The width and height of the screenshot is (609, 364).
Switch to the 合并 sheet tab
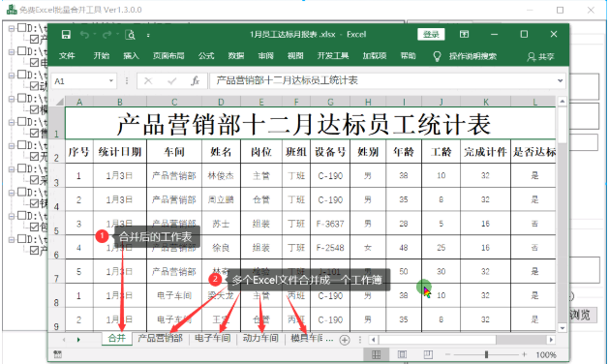click(x=117, y=339)
